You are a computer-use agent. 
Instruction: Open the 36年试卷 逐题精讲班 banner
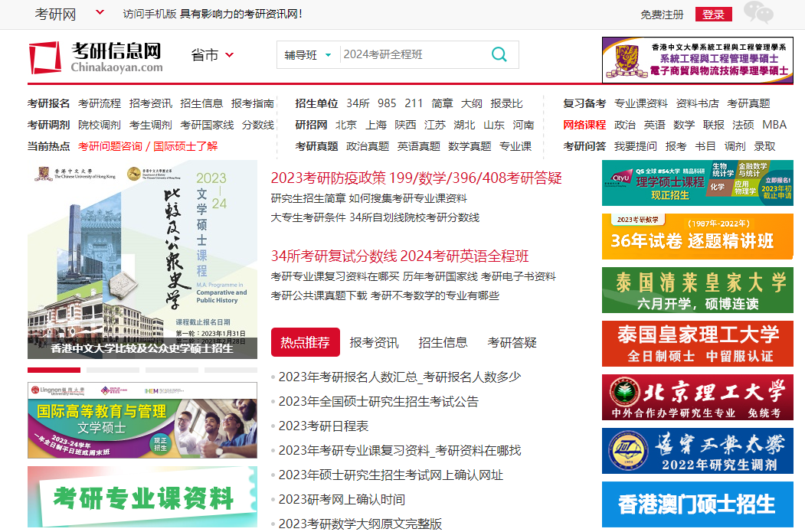click(x=698, y=237)
